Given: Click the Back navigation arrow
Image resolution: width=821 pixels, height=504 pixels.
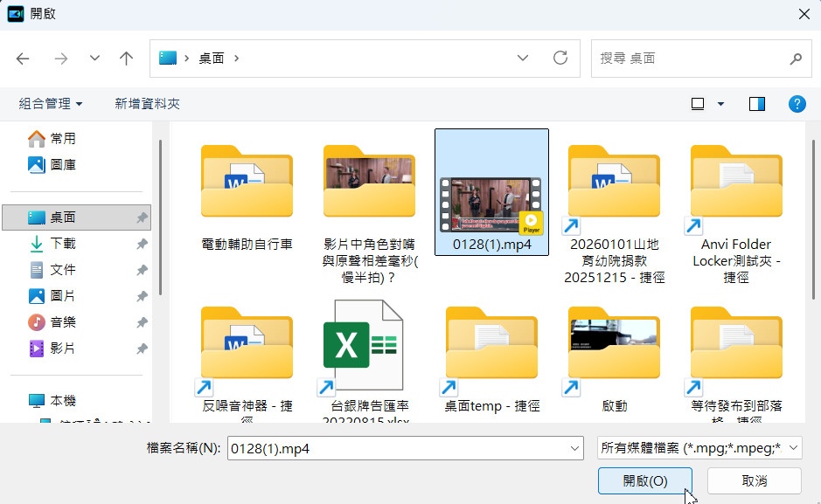Looking at the screenshot, I should click(x=24, y=59).
